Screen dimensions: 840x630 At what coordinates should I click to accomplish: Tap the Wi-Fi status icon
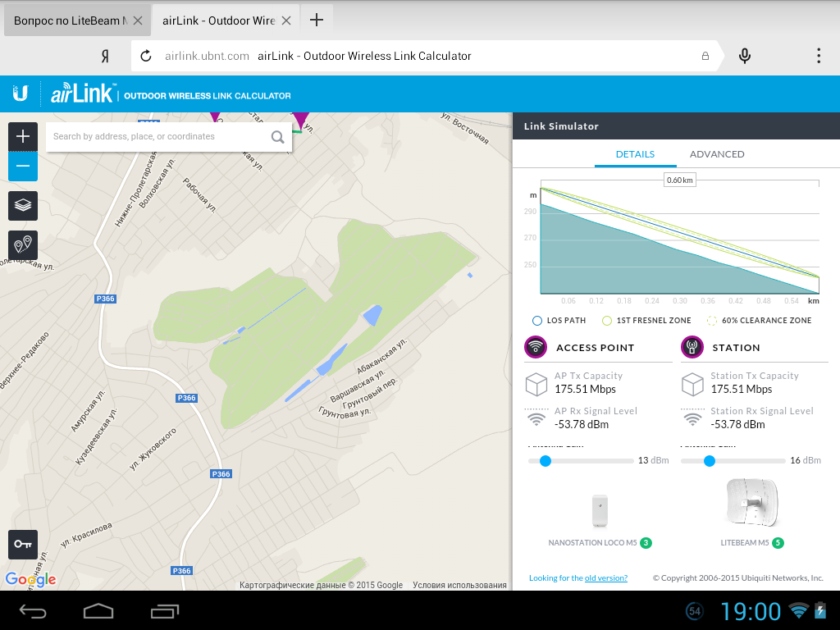coord(799,610)
